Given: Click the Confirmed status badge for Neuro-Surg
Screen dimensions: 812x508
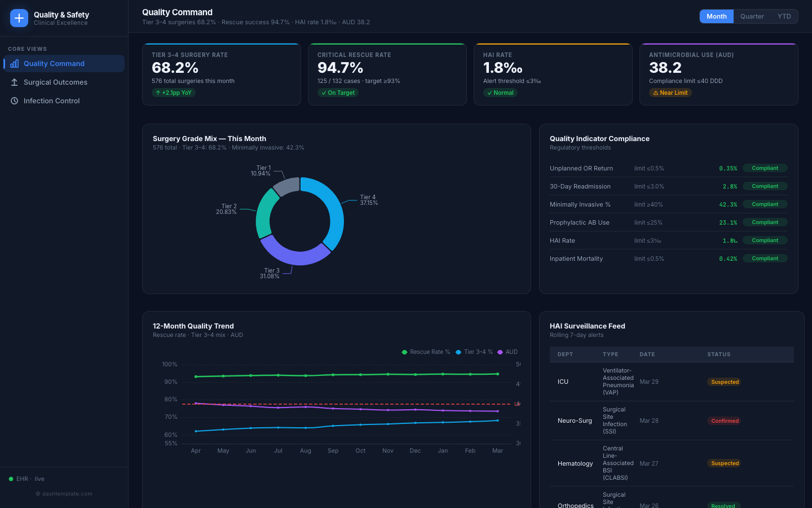Looking at the screenshot, I should [724, 421].
